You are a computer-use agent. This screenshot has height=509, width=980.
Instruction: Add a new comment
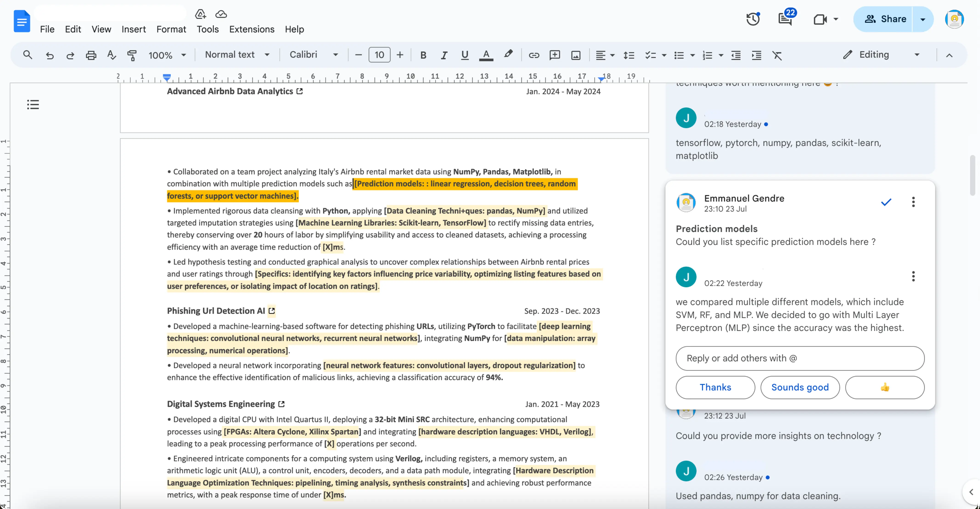555,56
